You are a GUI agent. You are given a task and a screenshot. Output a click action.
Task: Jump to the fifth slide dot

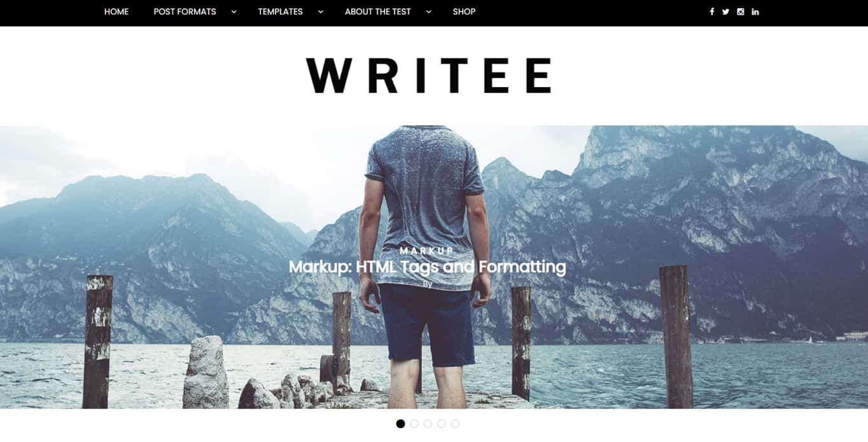point(455,424)
